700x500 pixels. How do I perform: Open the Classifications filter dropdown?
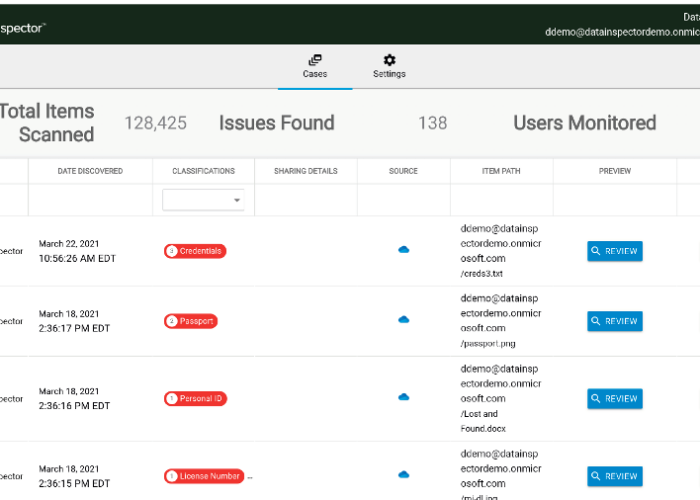click(204, 200)
